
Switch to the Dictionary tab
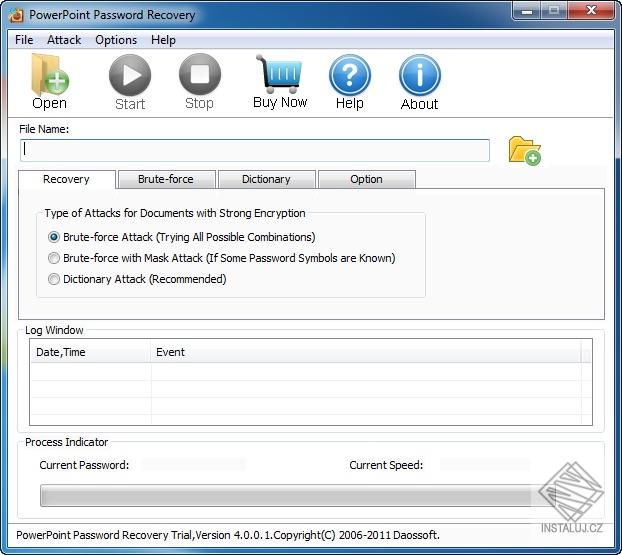pyautogui.click(x=267, y=179)
